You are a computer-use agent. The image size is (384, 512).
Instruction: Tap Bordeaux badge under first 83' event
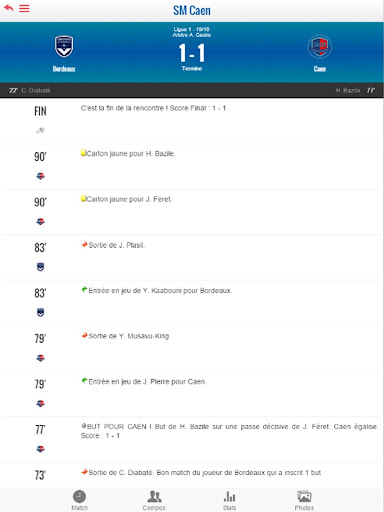coord(40,267)
